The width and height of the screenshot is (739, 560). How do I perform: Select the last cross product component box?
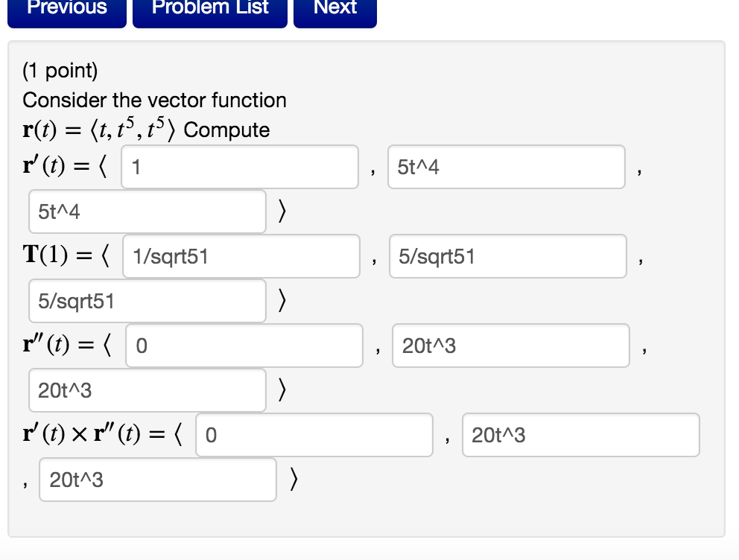(158, 480)
